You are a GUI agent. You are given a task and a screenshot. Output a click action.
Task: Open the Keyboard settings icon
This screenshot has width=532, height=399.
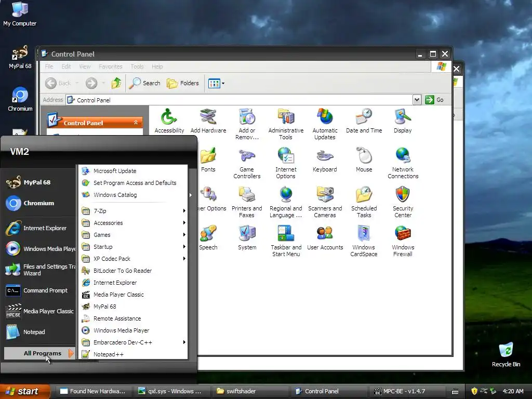click(x=325, y=160)
